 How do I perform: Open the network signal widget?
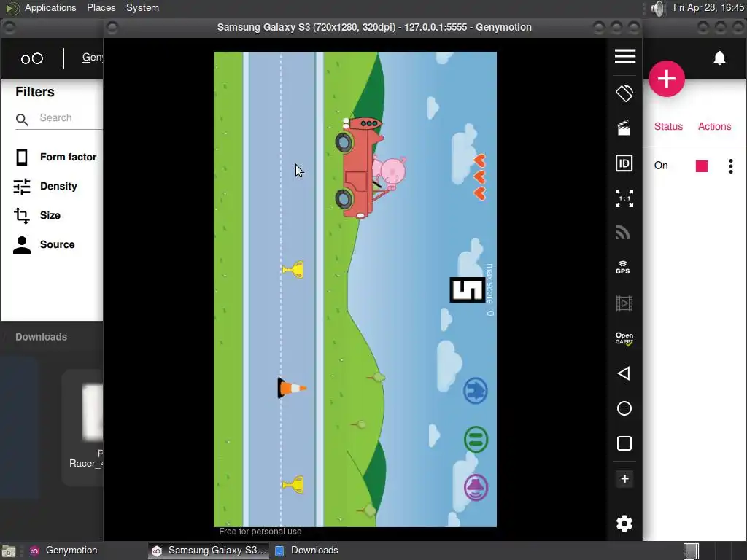point(623,233)
